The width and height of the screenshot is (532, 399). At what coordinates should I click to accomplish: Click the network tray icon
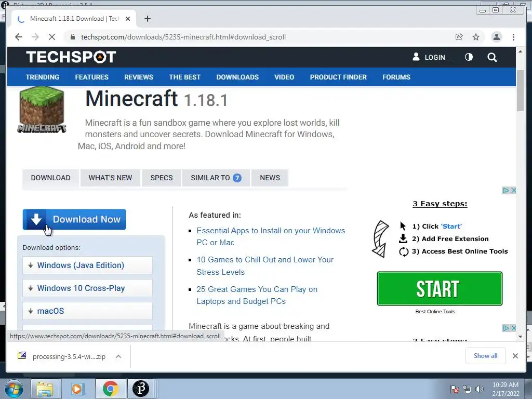(467, 389)
